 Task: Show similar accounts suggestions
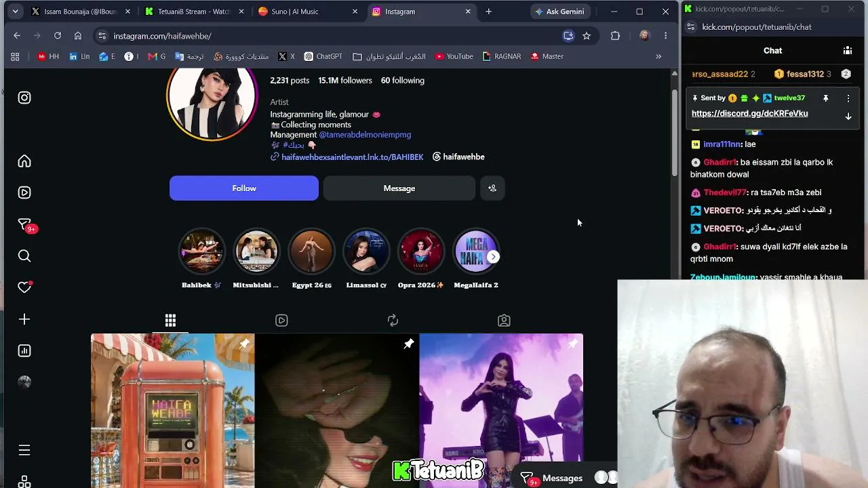(492, 188)
